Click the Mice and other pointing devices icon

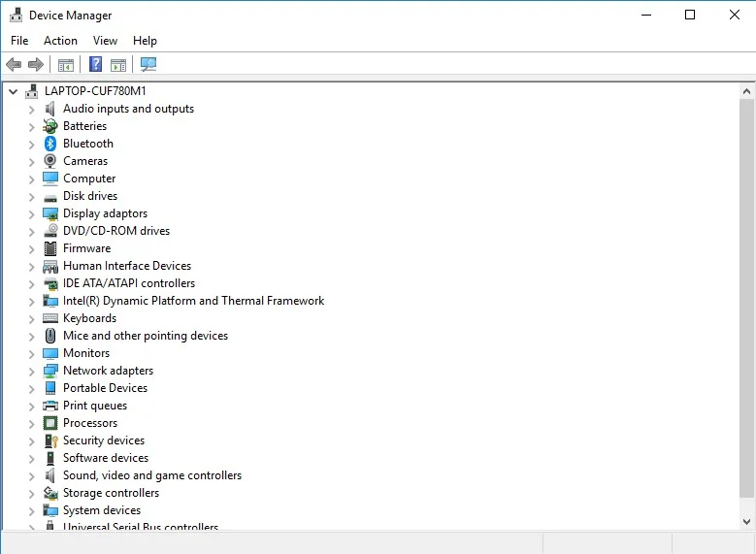50,336
